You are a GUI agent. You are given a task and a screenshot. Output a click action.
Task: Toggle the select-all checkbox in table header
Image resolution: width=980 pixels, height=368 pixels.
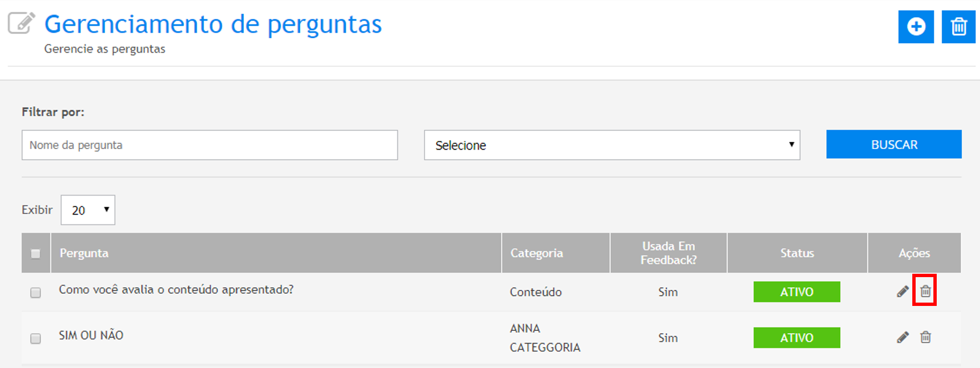coord(36,254)
